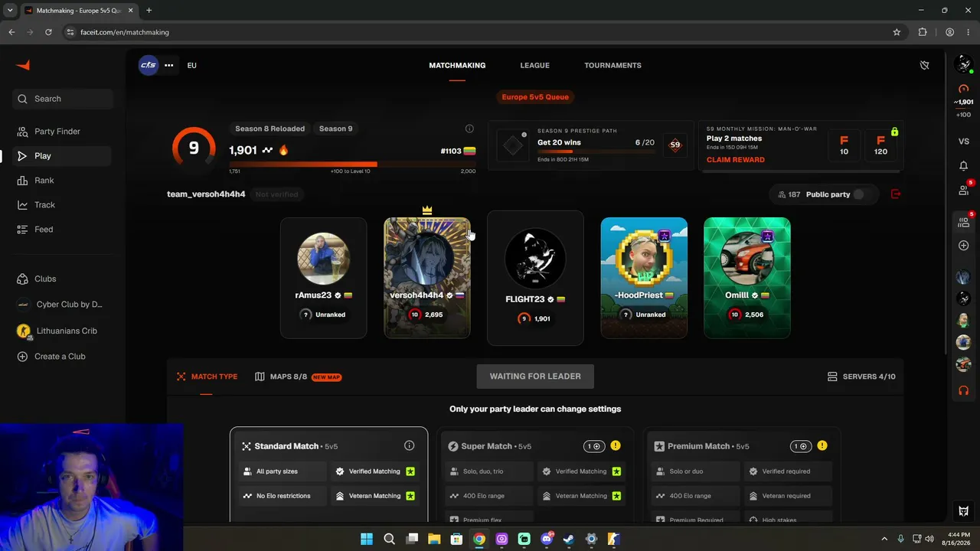This screenshot has width=980, height=551.
Task: Click Standard Match info icon
Action: click(409, 445)
